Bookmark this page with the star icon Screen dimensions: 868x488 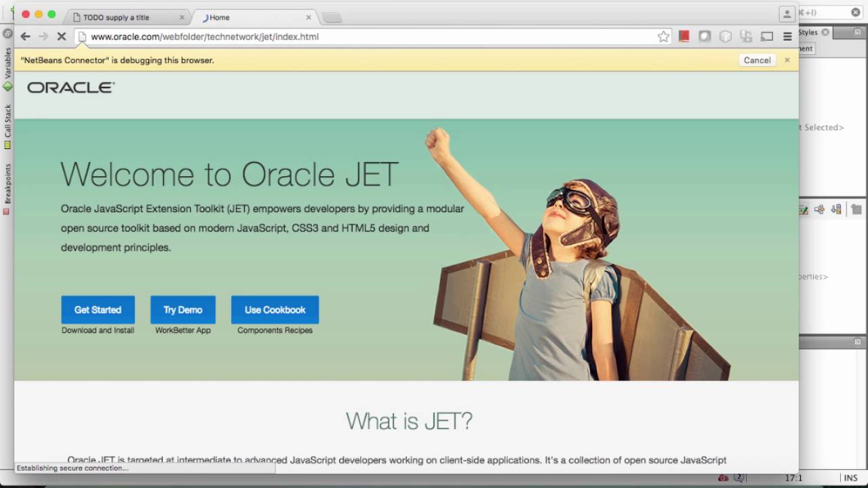coord(663,37)
